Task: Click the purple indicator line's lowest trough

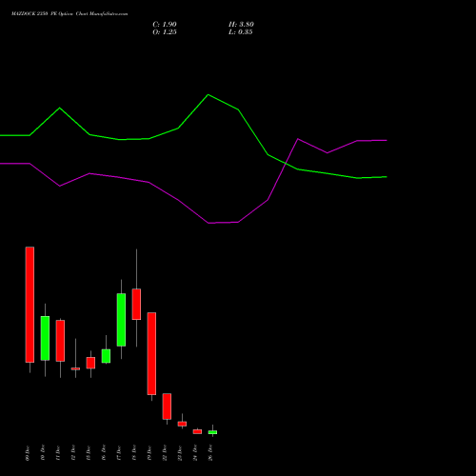Action: [x=208, y=223]
